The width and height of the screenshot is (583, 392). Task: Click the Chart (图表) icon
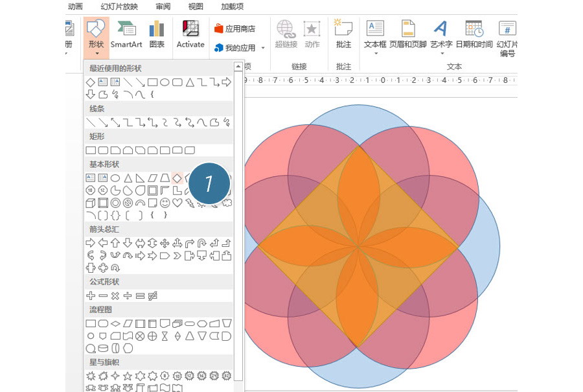pos(157,34)
